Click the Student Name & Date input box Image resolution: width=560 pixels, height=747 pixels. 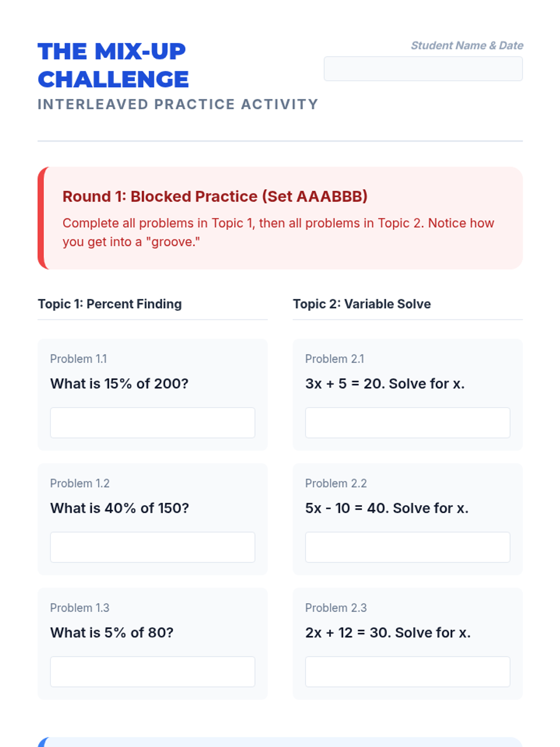(423, 69)
